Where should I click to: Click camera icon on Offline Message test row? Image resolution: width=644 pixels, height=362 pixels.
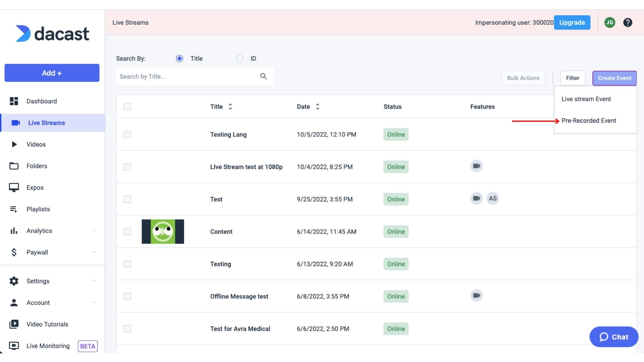476,296
